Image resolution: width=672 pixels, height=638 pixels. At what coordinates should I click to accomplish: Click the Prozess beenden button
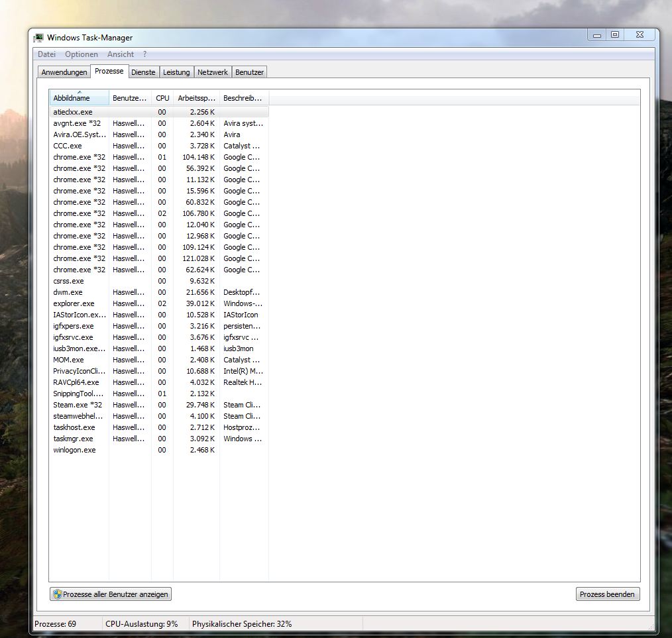(607, 594)
